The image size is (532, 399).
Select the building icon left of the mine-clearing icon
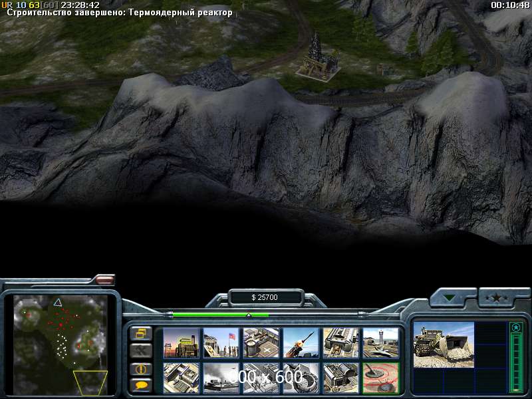click(340, 378)
